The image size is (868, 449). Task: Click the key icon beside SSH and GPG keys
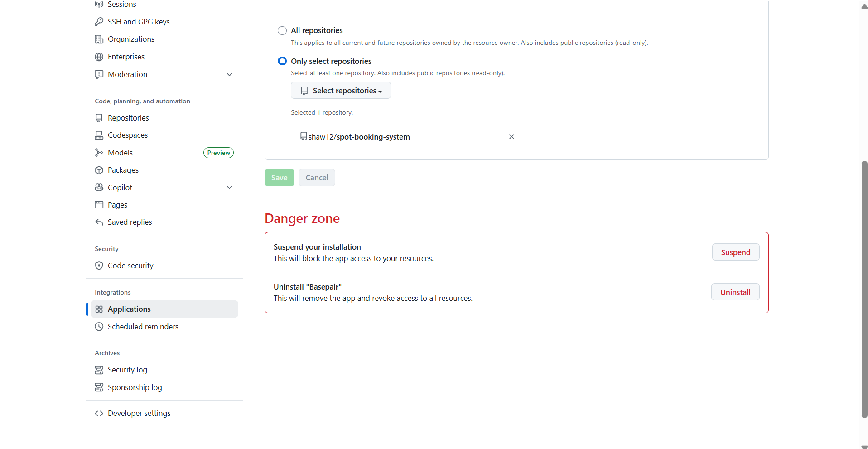click(x=99, y=21)
